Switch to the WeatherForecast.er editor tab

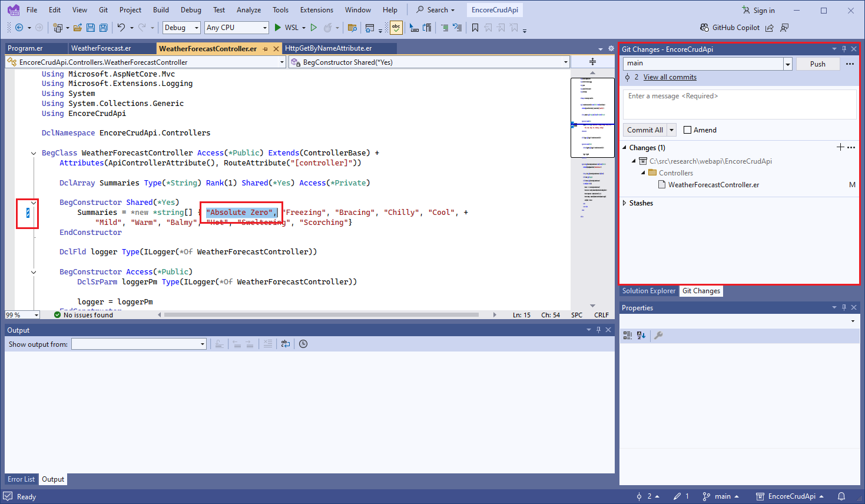(x=101, y=48)
